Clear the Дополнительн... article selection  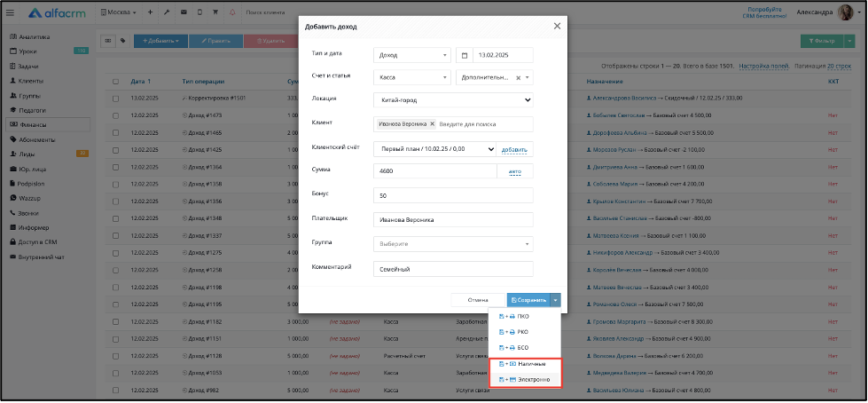pos(518,78)
